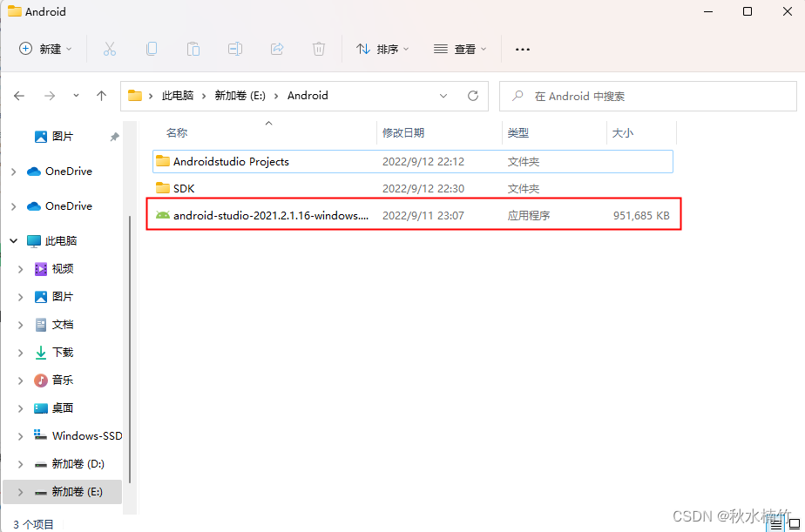Select the Androidstudio Projects folder name
Screen dimensions: 805x532
231,162
